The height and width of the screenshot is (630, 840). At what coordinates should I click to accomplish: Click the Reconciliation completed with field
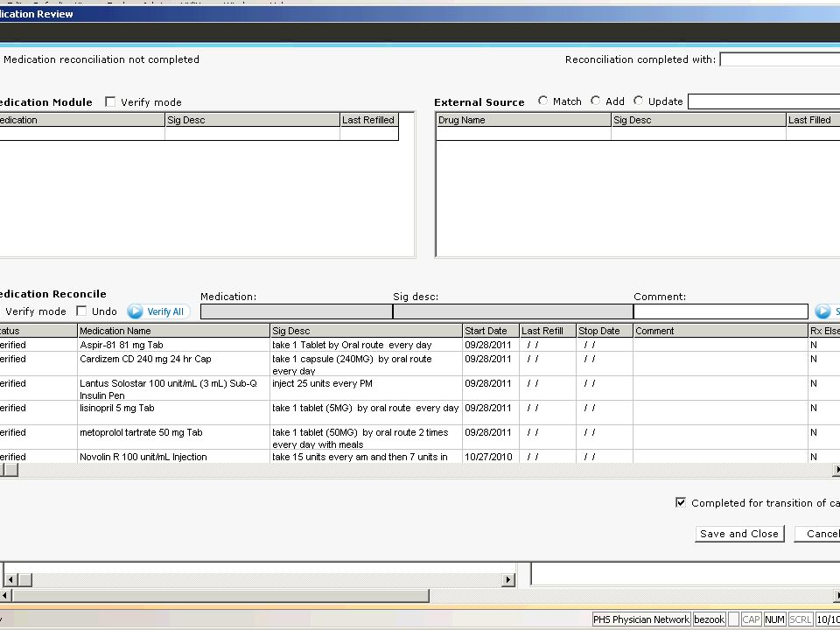[780, 59]
